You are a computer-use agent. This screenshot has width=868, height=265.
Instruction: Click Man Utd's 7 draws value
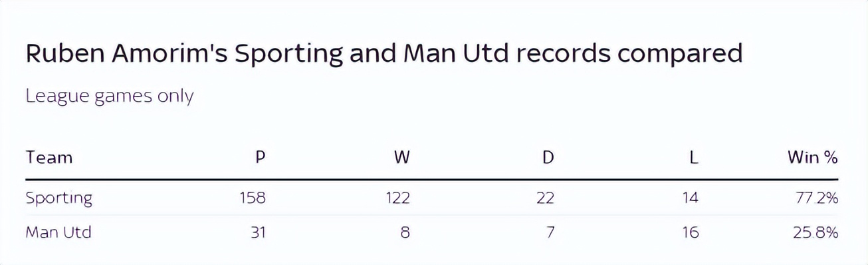pos(550,233)
